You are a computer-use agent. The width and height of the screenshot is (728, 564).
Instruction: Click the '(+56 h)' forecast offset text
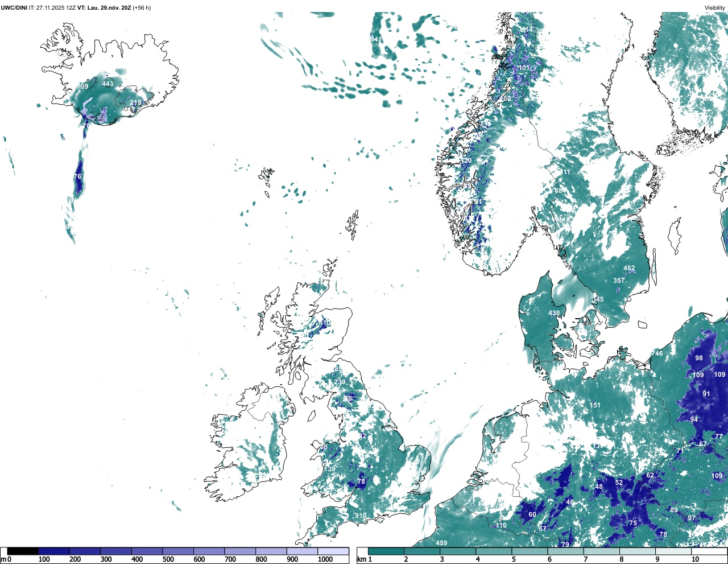coord(142,7)
